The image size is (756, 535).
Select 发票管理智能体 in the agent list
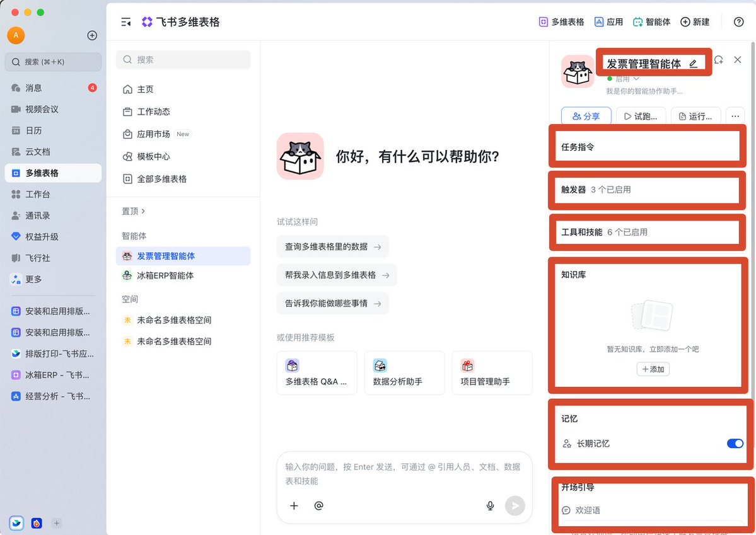[x=183, y=256]
